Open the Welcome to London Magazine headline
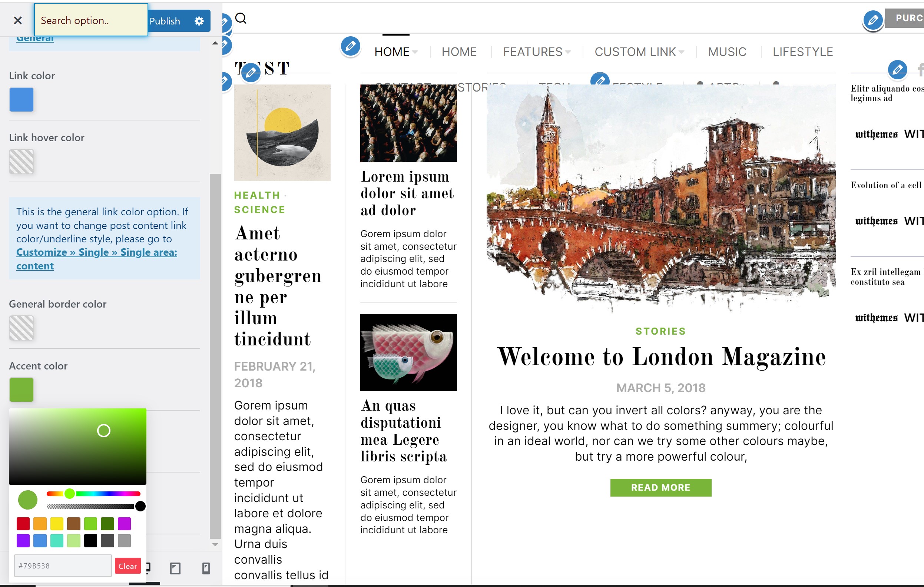This screenshot has width=924, height=587. point(661,357)
